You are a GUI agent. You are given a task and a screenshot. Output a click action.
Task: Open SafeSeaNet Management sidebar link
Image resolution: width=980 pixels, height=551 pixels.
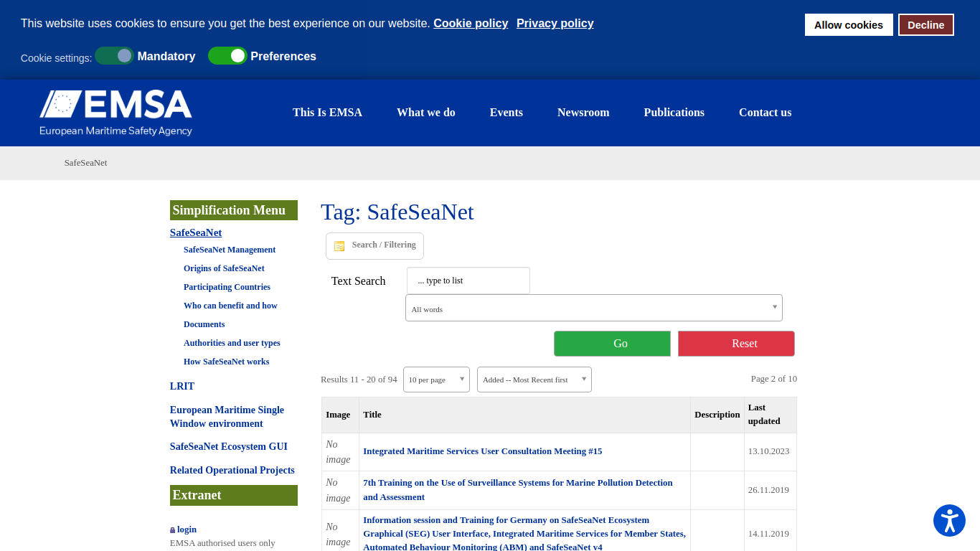pos(230,250)
